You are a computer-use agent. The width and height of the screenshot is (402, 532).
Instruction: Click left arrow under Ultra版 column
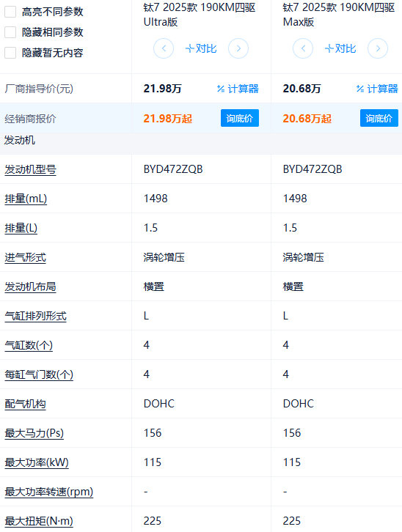(x=164, y=48)
